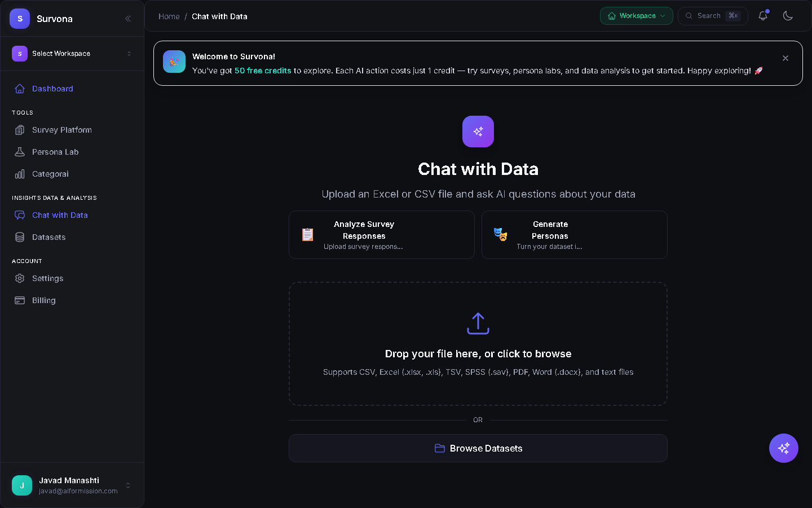Open Datasets via the database icon
Screen dimensions: 812x508
[x=20, y=237]
